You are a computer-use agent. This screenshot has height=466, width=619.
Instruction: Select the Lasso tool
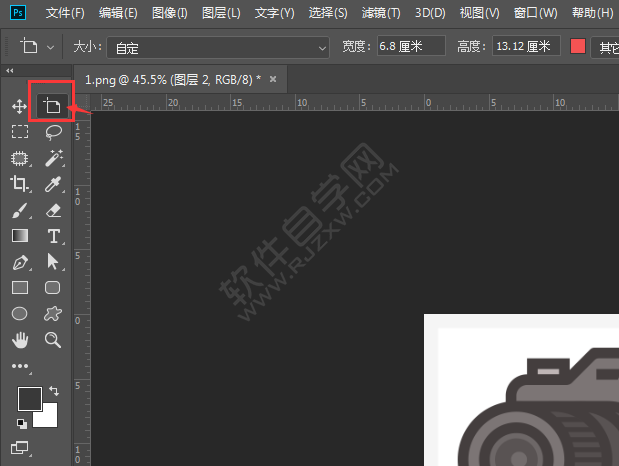54,132
